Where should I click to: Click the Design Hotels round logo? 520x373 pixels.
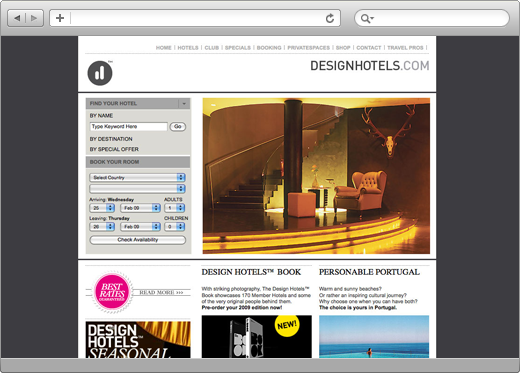100,73
